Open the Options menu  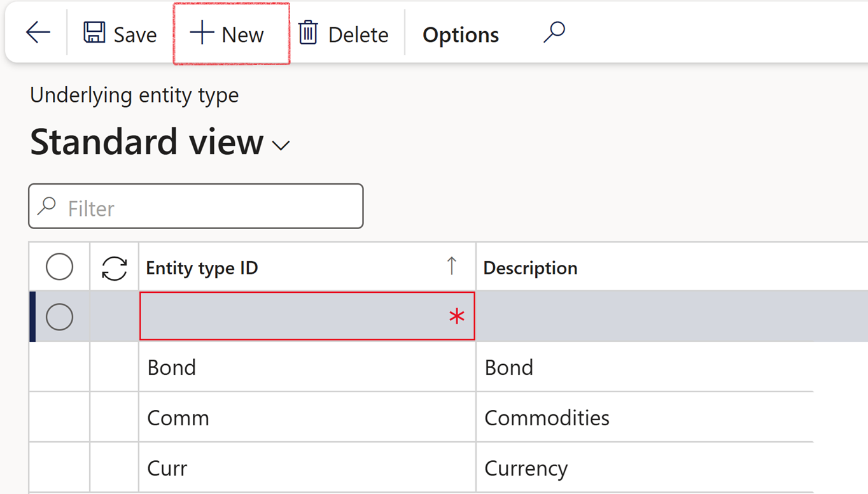460,34
